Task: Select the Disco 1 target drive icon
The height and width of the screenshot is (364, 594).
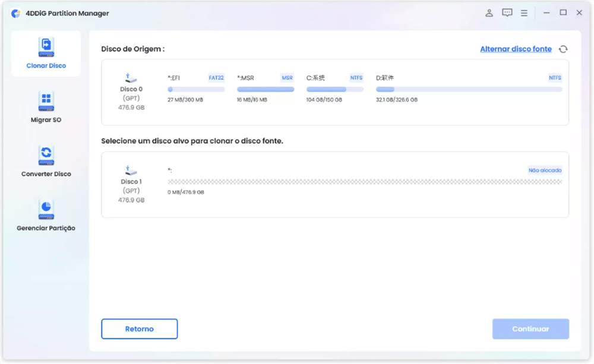Action: (132, 170)
